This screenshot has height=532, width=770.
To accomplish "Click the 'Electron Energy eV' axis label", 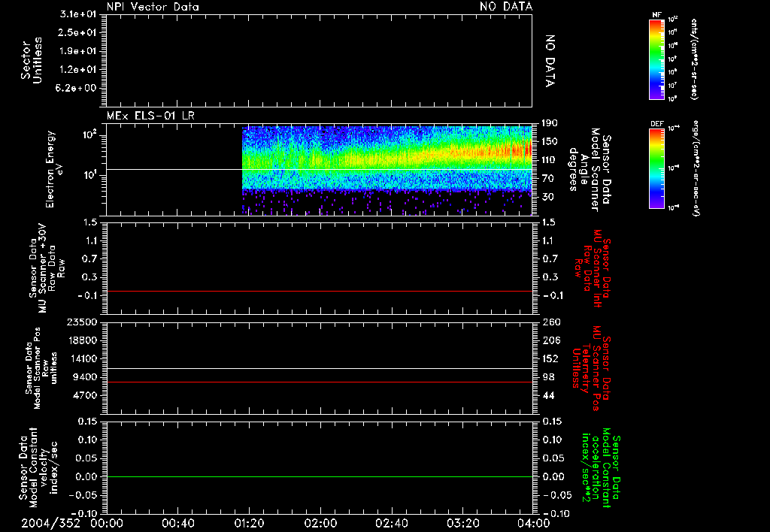I will click(54, 169).
